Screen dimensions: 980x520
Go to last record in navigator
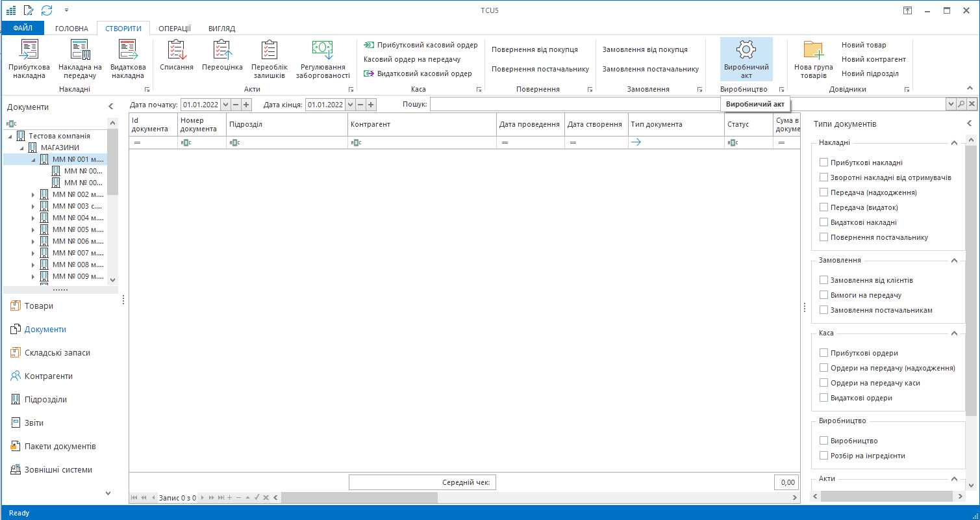point(221,497)
